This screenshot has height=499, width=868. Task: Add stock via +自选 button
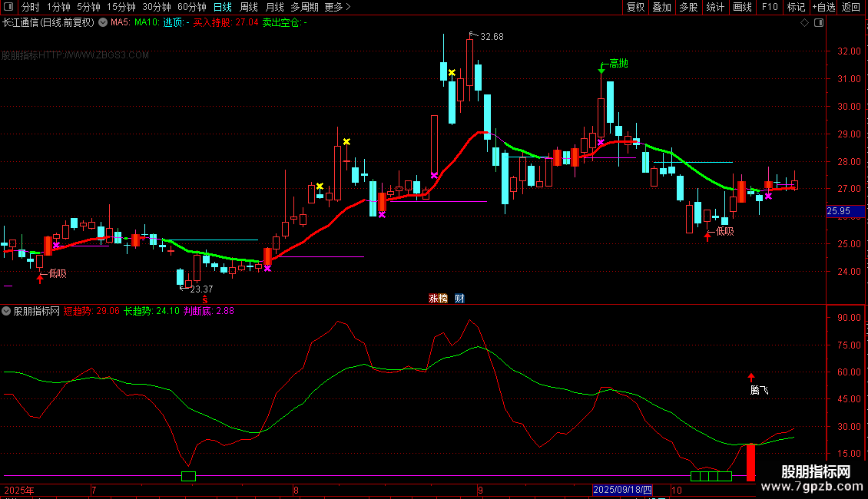pyautogui.click(x=823, y=7)
